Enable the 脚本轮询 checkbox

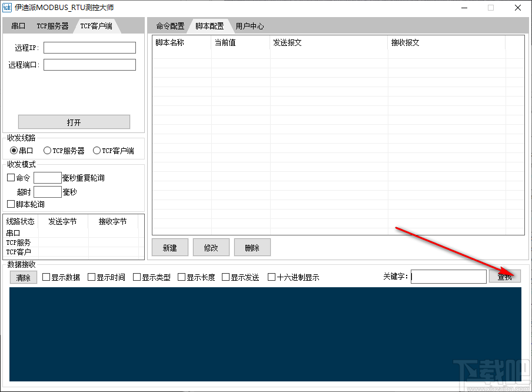tap(11, 204)
